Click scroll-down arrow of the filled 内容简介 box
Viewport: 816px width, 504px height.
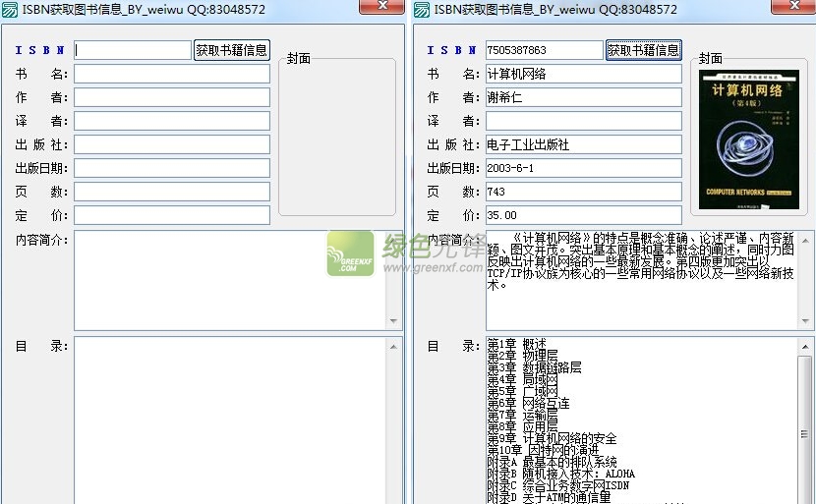[806, 321]
